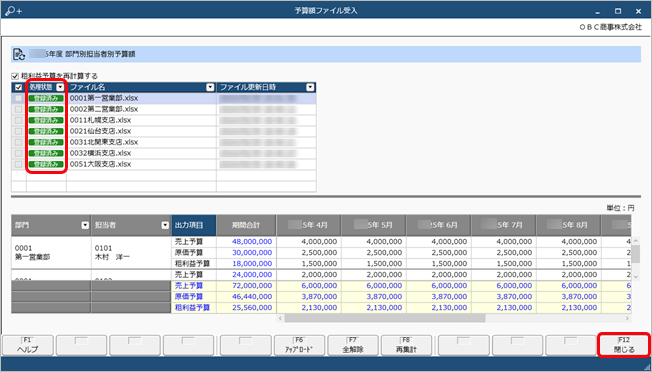Click the 出力項目 column header
This screenshot has width=652, height=372.
194,225
